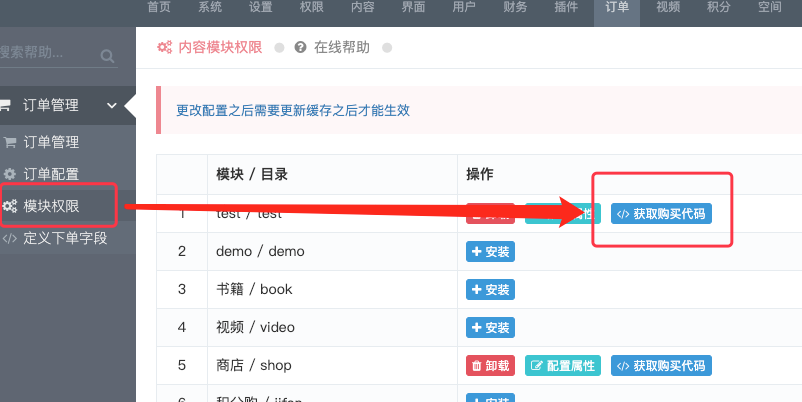Viewport: 802px width, 402px height.
Task: Click the gears icon beside 模块权限
Action: [10, 206]
